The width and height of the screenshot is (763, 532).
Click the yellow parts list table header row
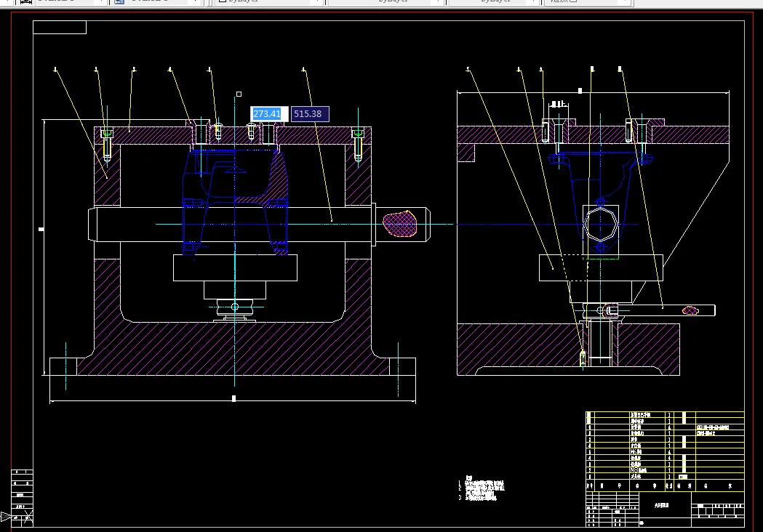(x=665, y=485)
